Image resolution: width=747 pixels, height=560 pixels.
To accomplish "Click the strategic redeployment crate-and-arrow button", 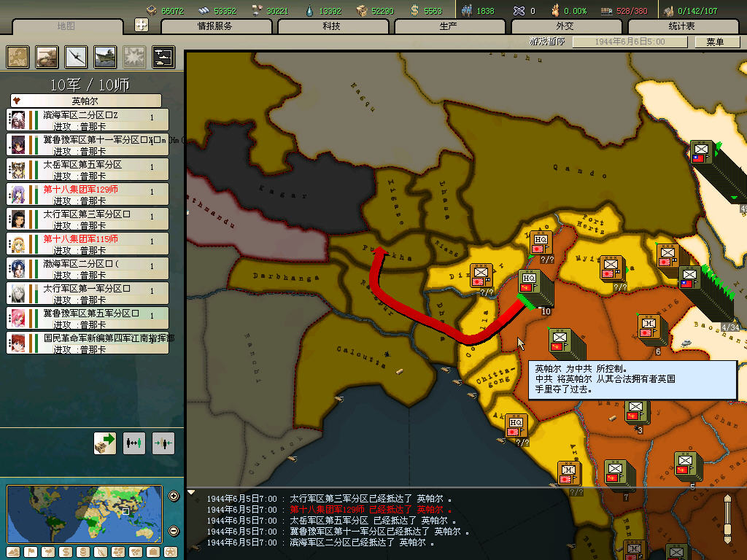I will click(x=105, y=443).
